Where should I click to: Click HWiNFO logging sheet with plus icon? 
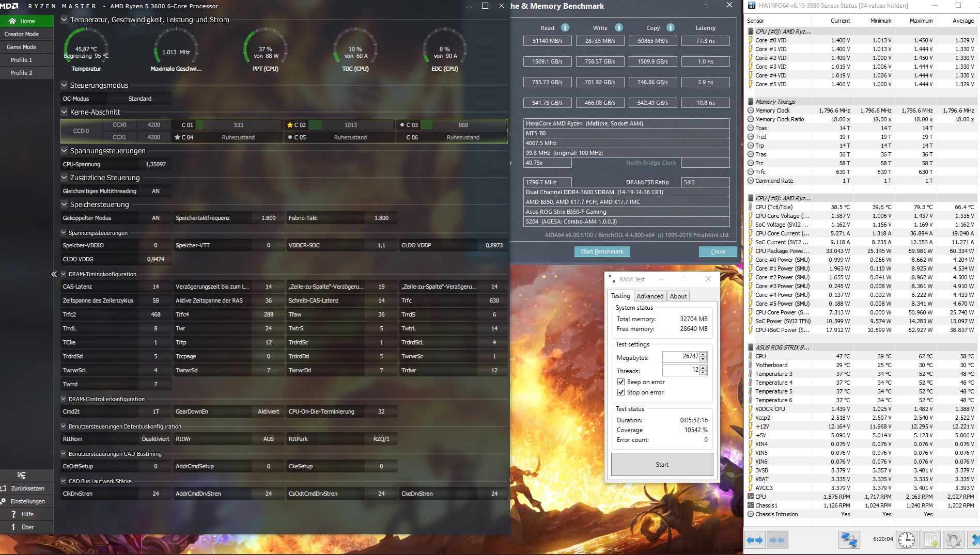coord(930,540)
